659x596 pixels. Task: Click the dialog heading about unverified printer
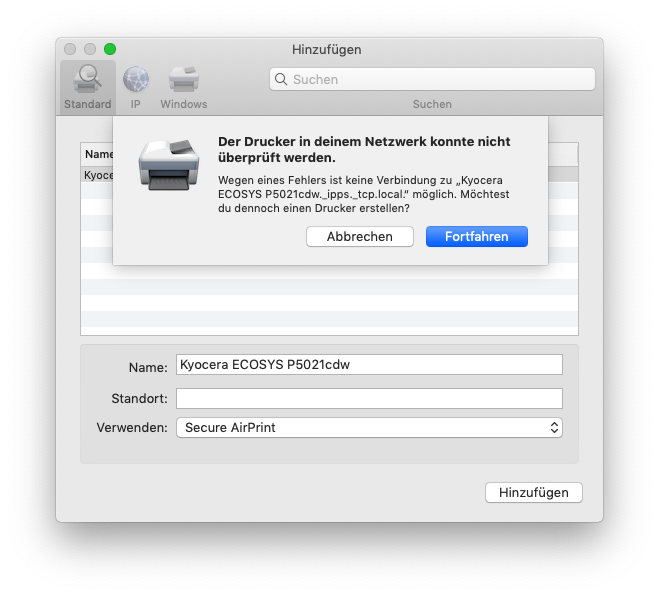coord(364,149)
